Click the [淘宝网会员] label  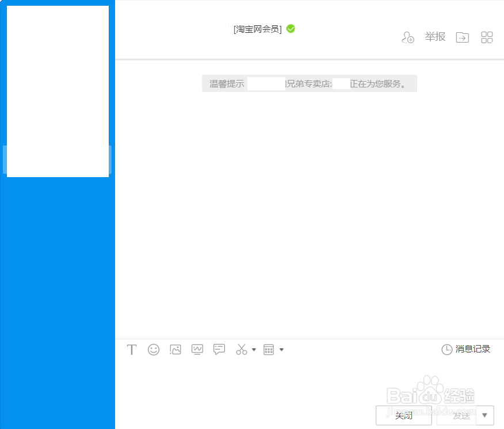[257, 29]
